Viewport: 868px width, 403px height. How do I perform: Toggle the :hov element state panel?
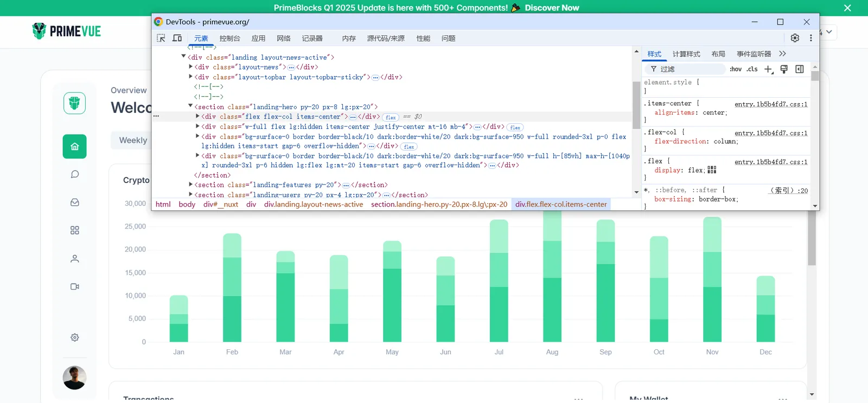(x=736, y=69)
